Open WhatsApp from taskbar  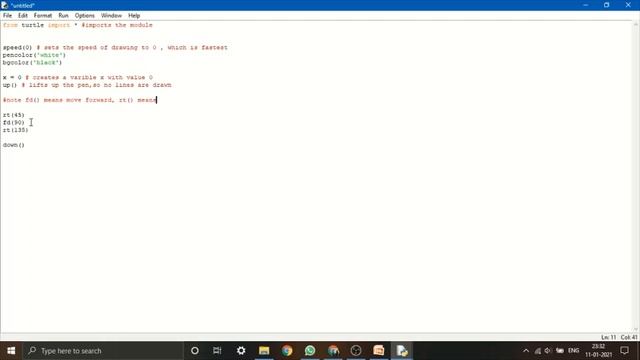pos(310,351)
